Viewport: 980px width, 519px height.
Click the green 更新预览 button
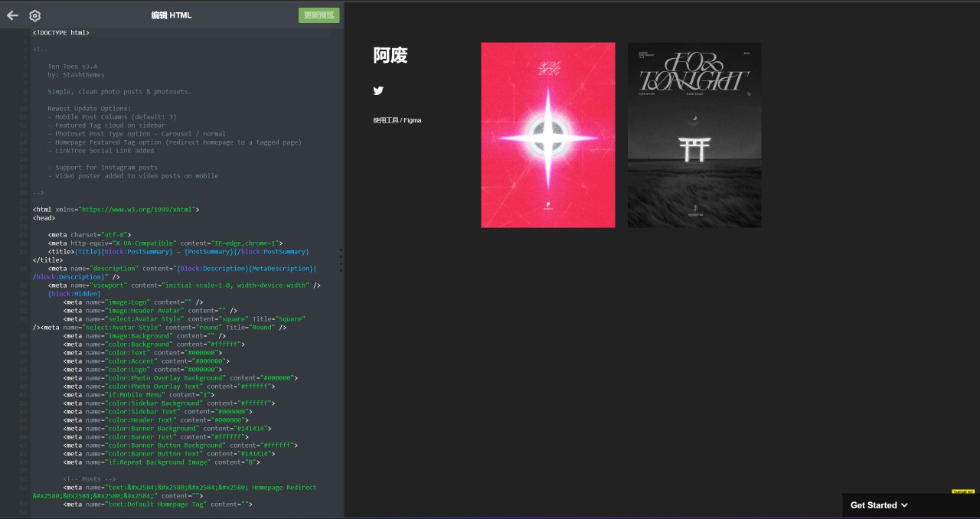click(x=318, y=15)
